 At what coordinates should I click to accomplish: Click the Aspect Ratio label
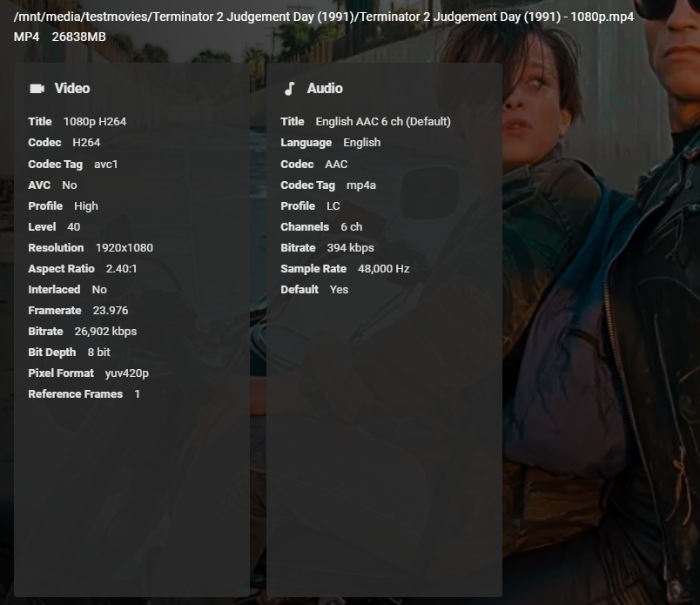click(x=61, y=269)
